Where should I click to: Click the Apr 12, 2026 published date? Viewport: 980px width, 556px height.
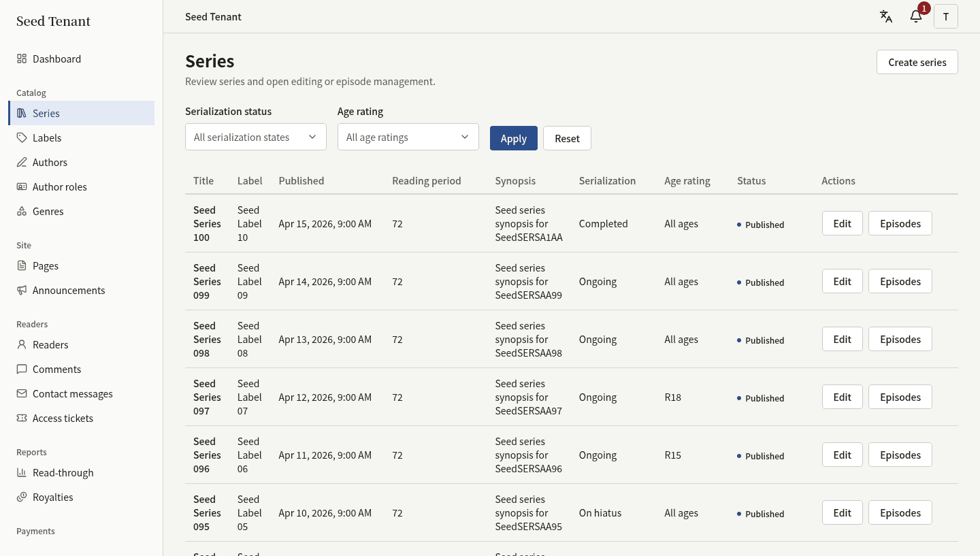click(325, 397)
